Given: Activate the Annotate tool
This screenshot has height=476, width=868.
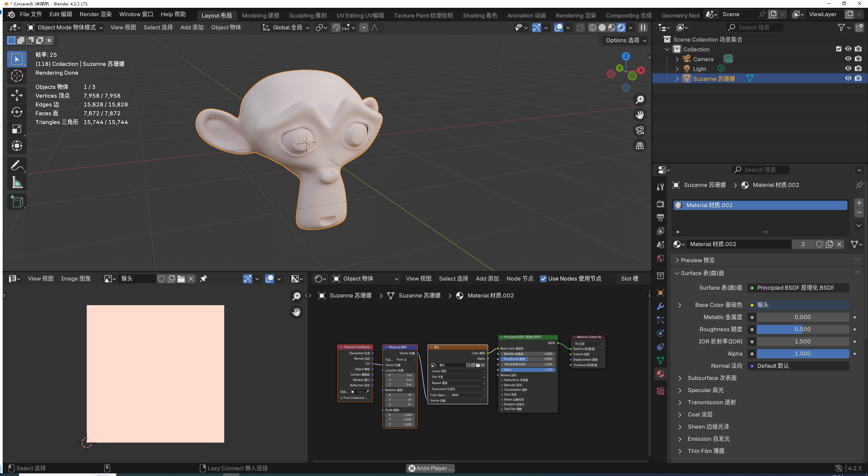Looking at the screenshot, I should tap(17, 166).
